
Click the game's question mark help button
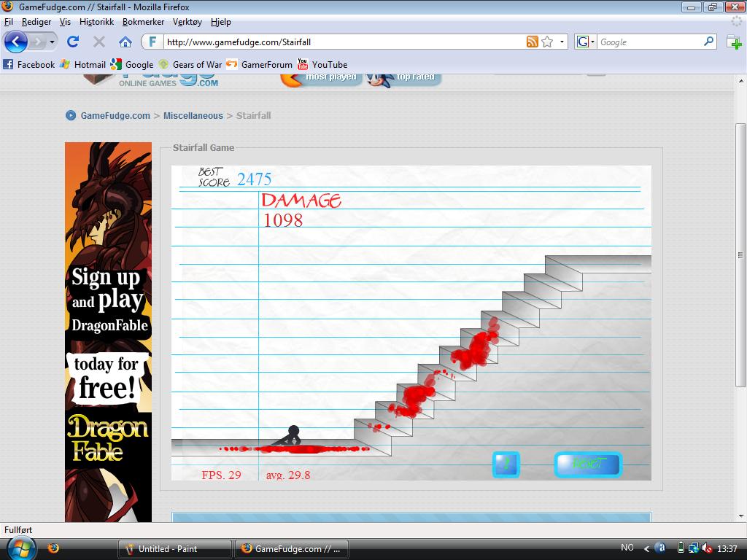click(506, 464)
